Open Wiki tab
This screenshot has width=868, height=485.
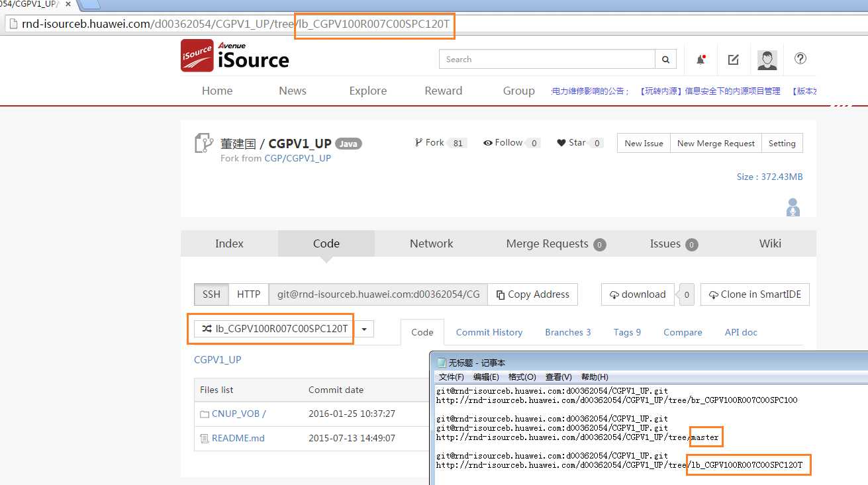coord(770,243)
